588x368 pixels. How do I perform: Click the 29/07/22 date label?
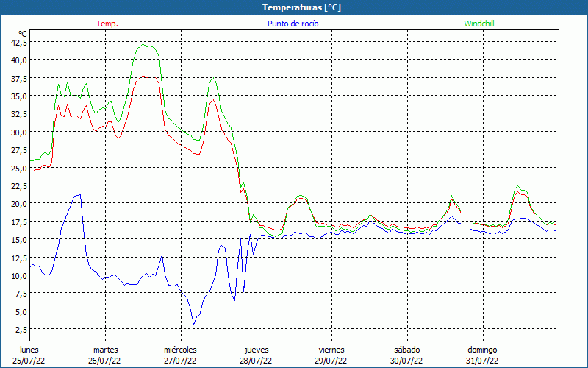coord(330,361)
